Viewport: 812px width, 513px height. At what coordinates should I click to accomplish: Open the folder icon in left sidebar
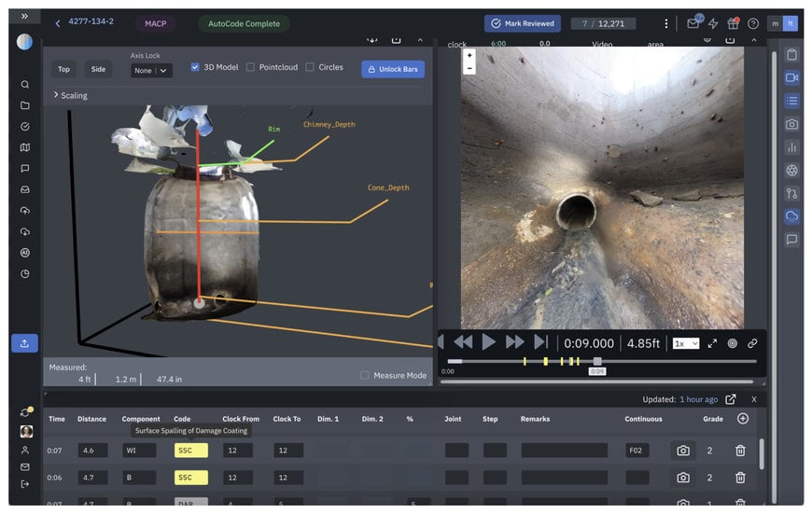[25, 105]
